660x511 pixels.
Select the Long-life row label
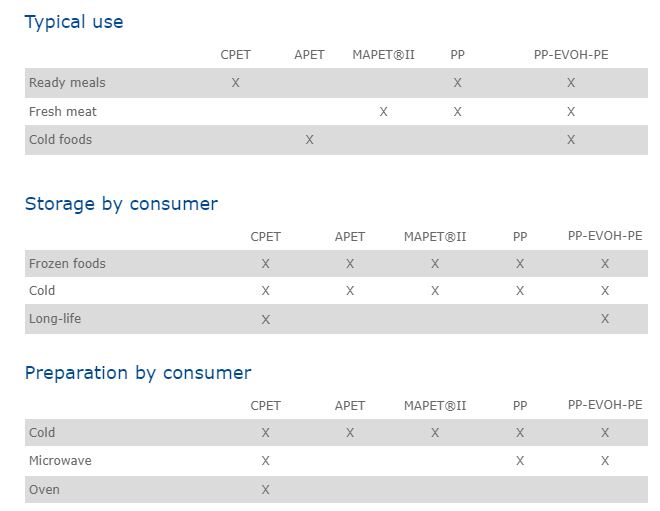click(55, 319)
